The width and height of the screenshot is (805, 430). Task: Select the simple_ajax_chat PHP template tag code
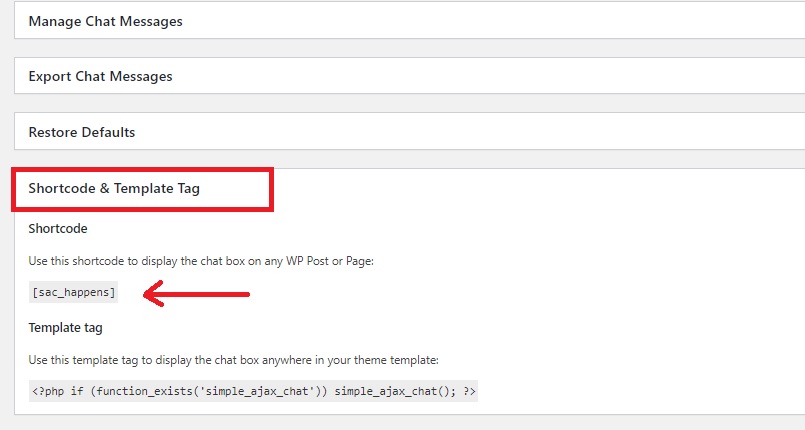click(x=253, y=391)
